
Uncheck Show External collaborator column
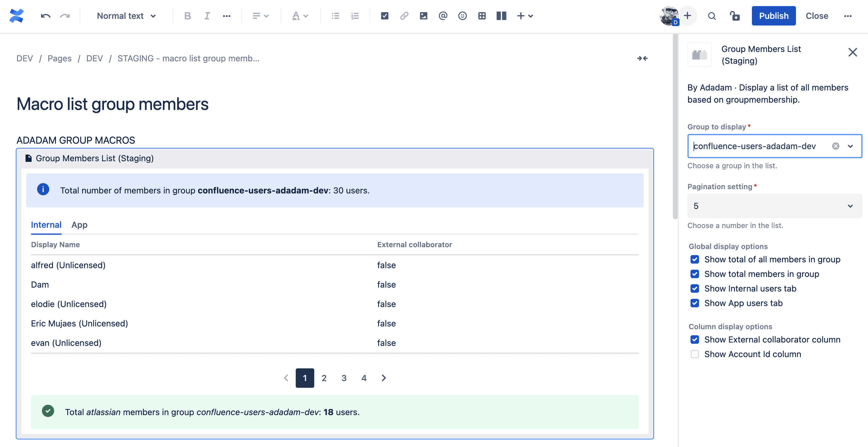[x=695, y=339]
